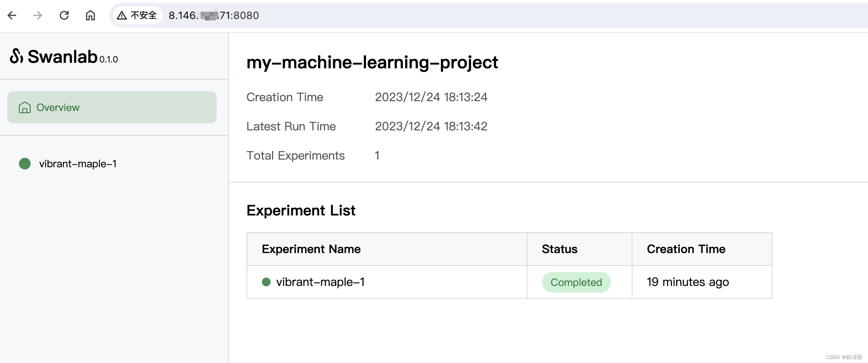The height and width of the screenshot is (363, 868).
Task: Click the Completed status badge
Action: (576, 282)
